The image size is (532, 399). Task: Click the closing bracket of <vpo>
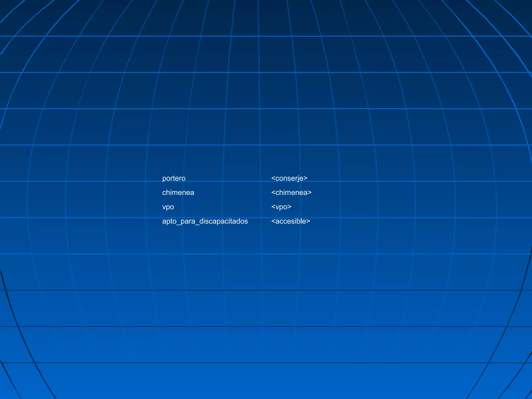pos(289,207)
